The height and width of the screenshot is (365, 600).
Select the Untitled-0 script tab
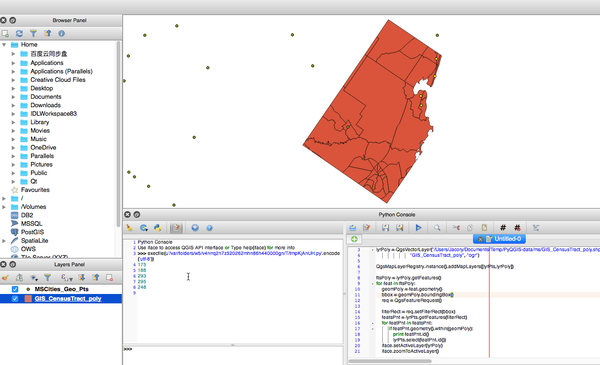click(x=499, y=239)
